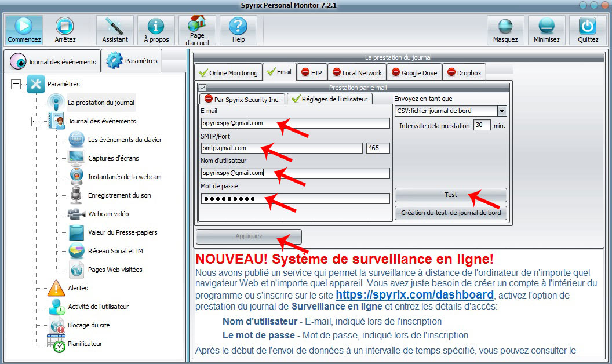Viewport: 612px width, 364px height.
Task: Open Enregistrement du son settings
Action: 119,195
